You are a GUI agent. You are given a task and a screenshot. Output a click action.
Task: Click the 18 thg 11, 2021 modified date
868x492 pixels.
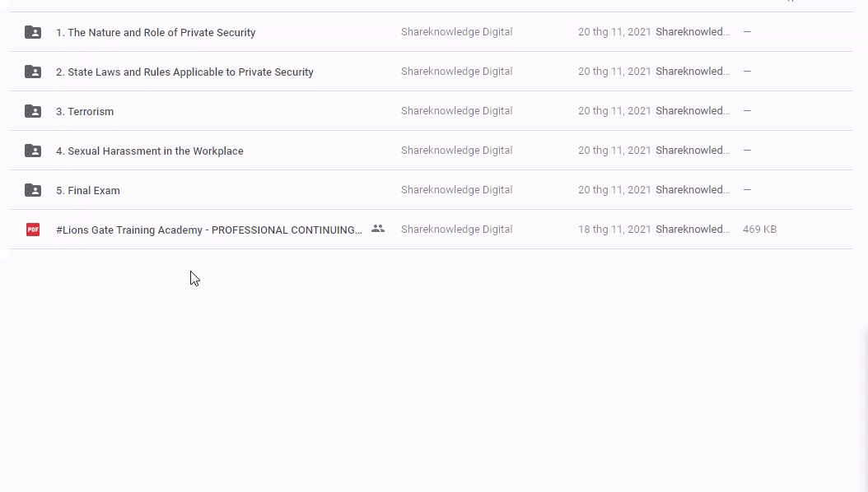tap(614, 230)
